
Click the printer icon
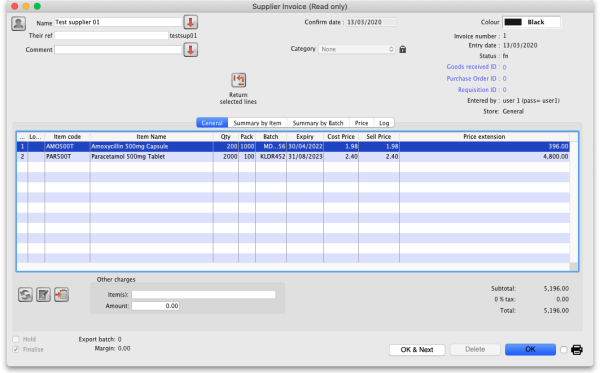click(x=577, y=350)
